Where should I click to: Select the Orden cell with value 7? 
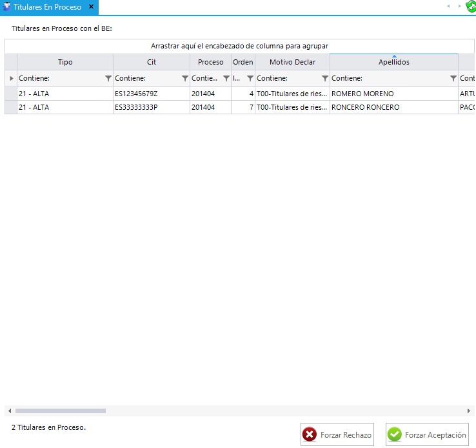243,107
